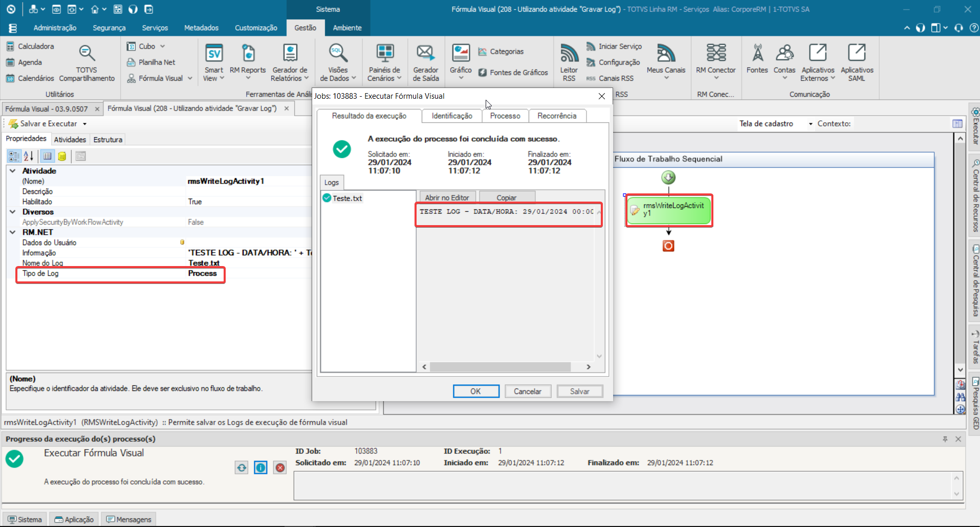Open Aplicativos Externos
Viewport: 980px width, 527px height.
coord(818,62)
